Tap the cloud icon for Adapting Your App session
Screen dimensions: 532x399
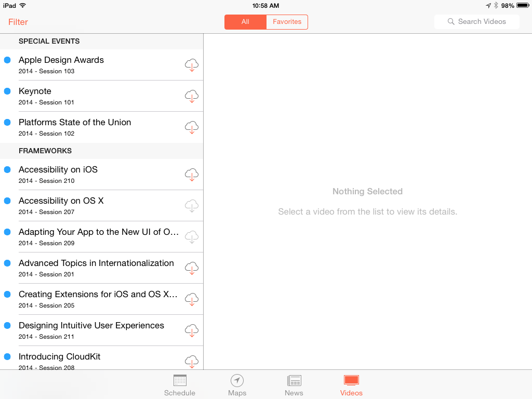[x=192, y=237]
